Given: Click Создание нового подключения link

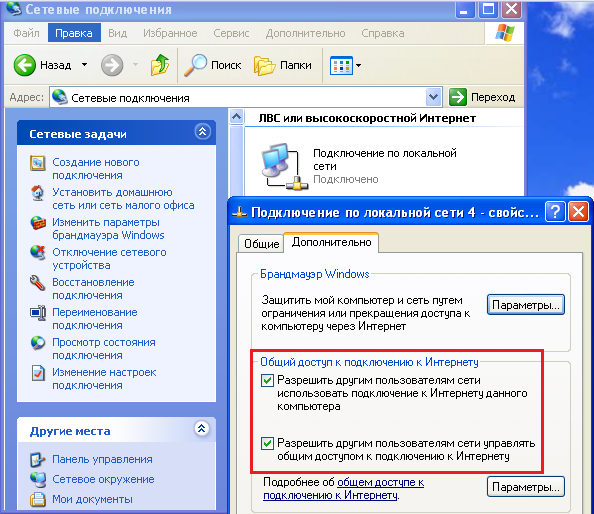Looking at the screenshot, I should [x=96, y=169].
